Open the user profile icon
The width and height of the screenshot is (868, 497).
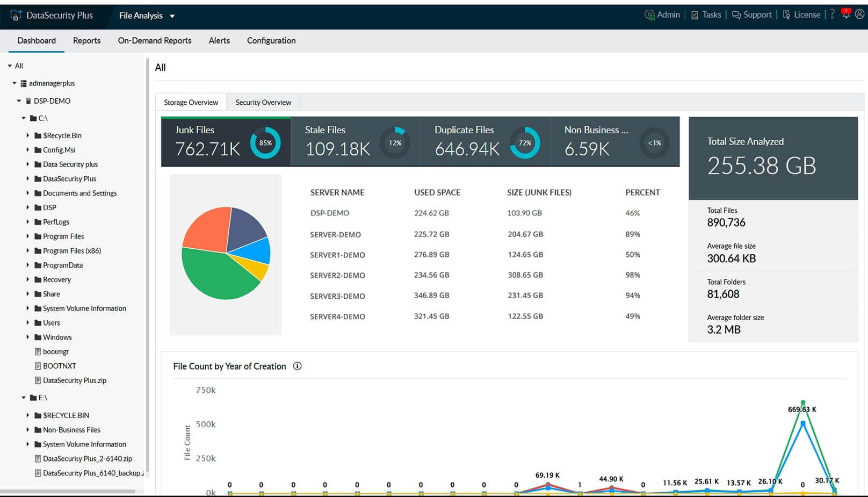859,15
